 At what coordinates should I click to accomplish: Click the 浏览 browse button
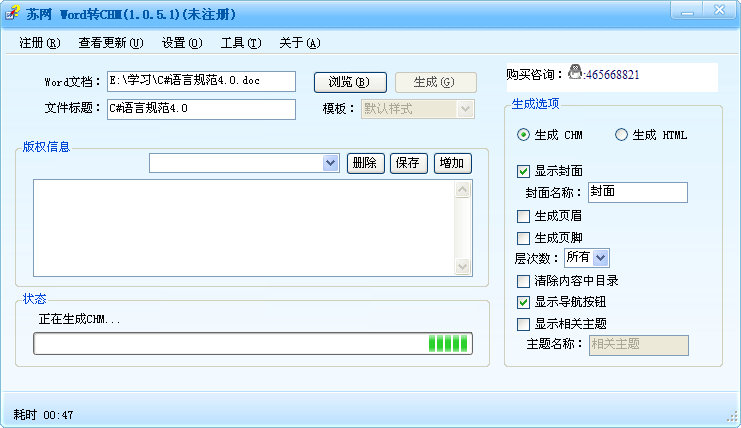pos(350,82)
